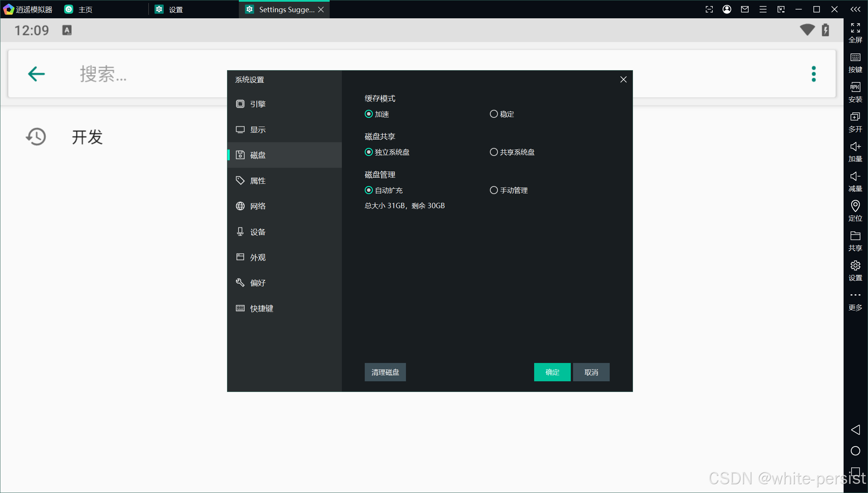Click the APK install (安装) icon

point(855,92)
